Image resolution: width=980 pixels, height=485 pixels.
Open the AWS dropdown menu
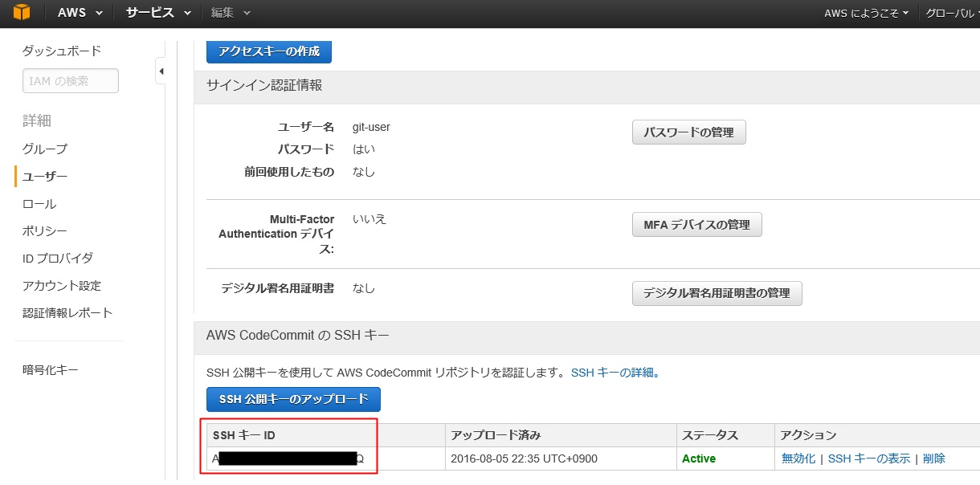(x=80, y=13)
